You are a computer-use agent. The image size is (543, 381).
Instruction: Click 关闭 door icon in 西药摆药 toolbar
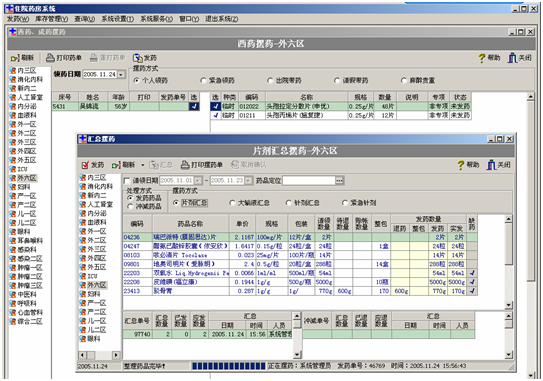[512, 58]
